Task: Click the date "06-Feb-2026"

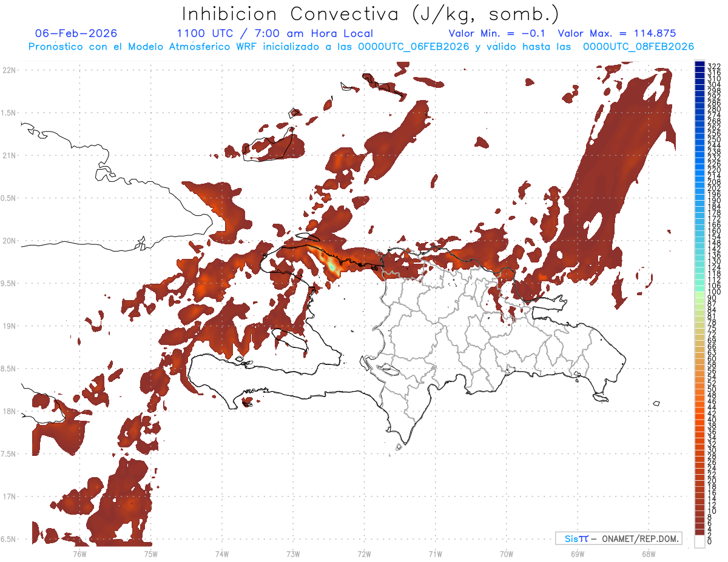Action: point(76,33)
